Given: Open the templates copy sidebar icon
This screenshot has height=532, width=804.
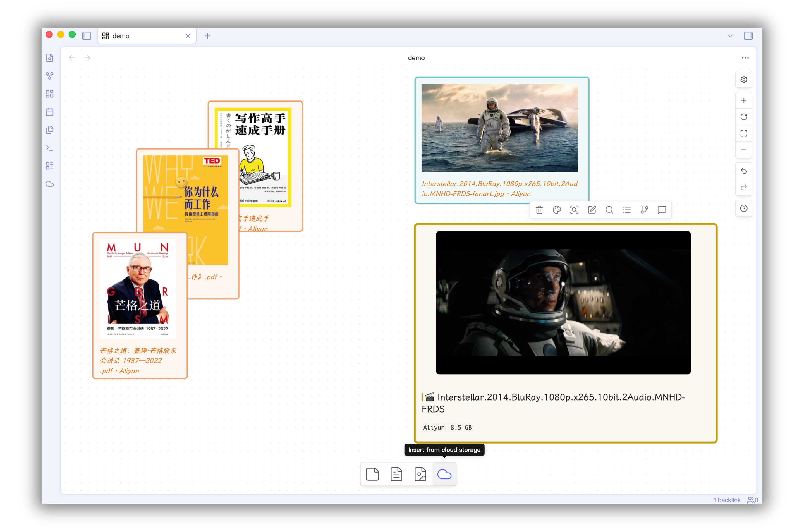Looking at the screenshot, I should (50, 130).
